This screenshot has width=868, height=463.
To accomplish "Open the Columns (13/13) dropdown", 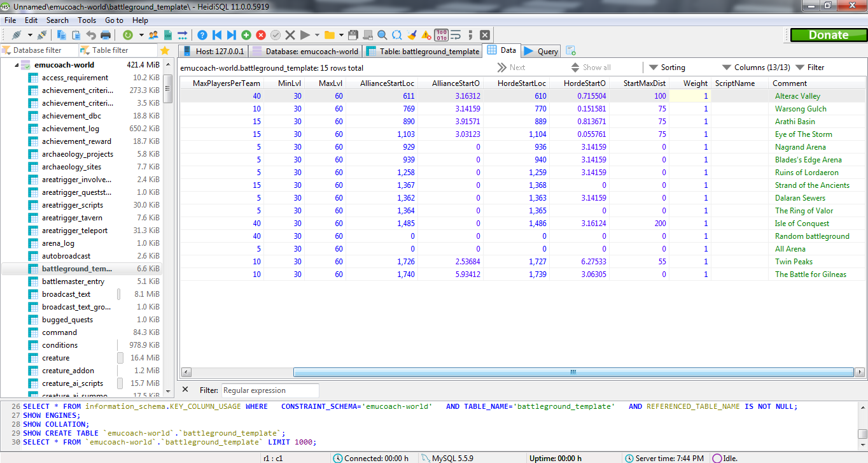I will click(756, 68).
